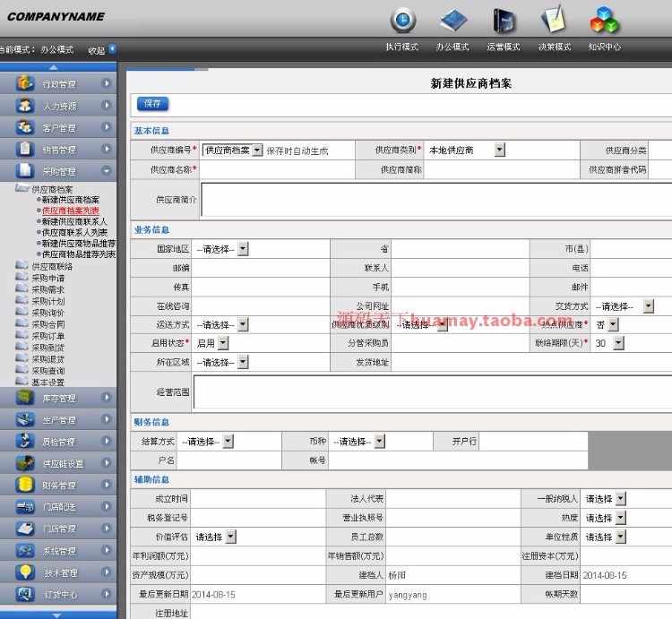Click the 供应链设置 module icon
Image resolution: width=672 pixels, height=619 pixels.
(x=25, y=462)
